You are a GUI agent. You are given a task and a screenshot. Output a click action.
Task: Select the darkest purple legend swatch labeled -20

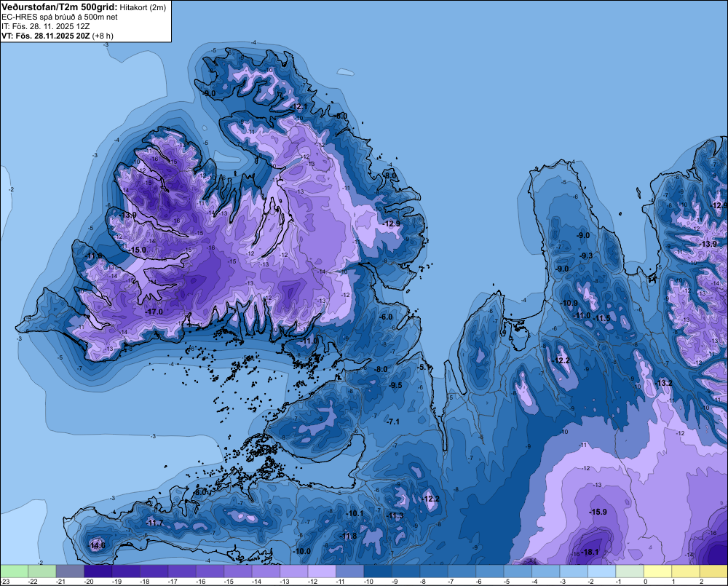(x=98, y=571)
